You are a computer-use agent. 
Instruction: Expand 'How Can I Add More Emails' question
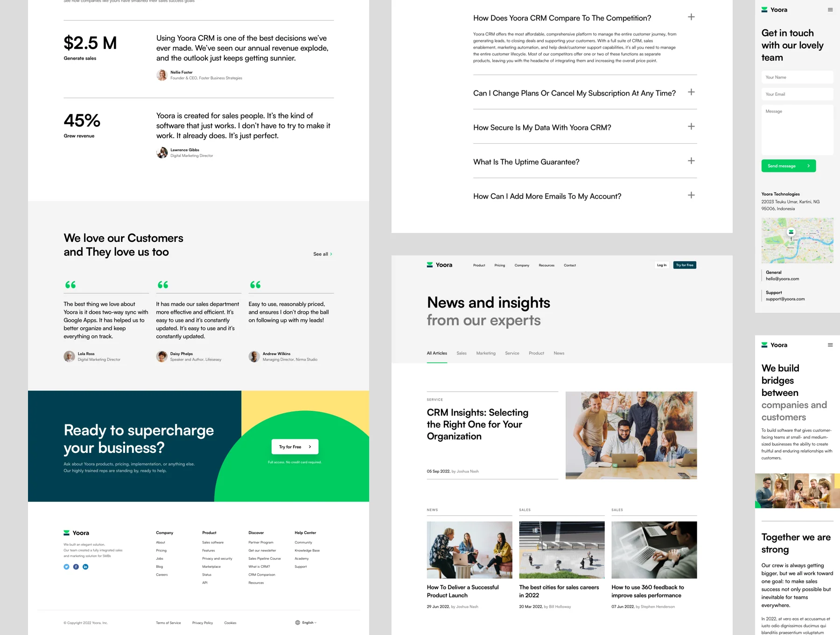coord(691,195)
